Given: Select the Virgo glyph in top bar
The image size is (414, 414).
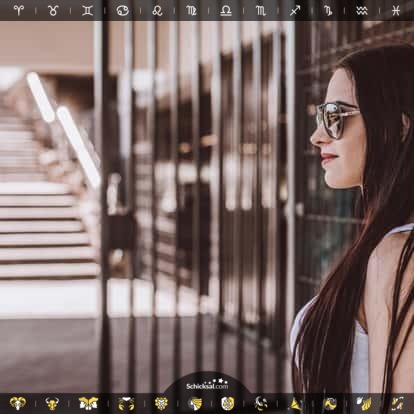Looking at the screenshot, I should [x=192, y=10].
